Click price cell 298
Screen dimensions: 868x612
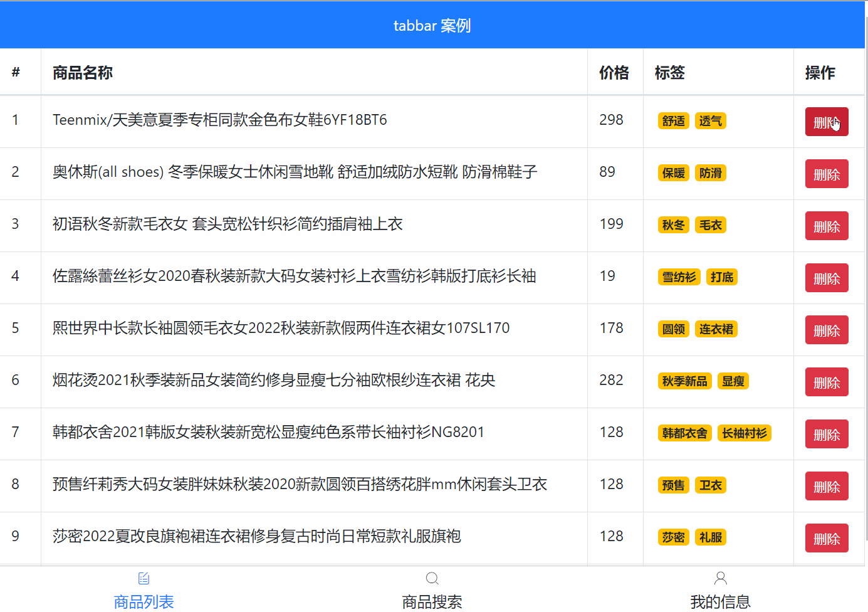[x=612, y=120]
